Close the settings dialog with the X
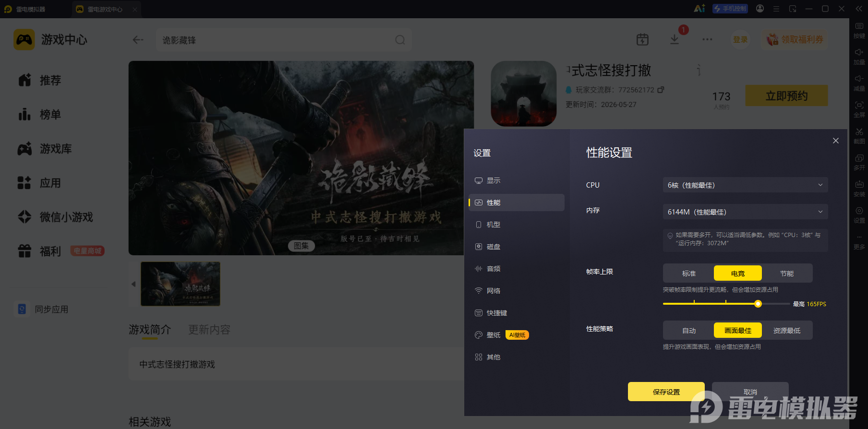The height and width of the screenshot is (429, 868). pyautogui.click(x=836, y=141)
